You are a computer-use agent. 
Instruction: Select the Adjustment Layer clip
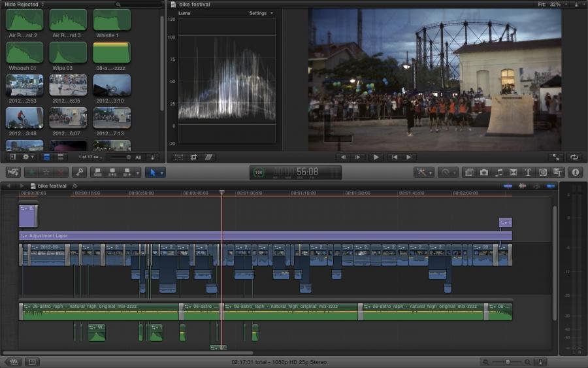(265, 235)
